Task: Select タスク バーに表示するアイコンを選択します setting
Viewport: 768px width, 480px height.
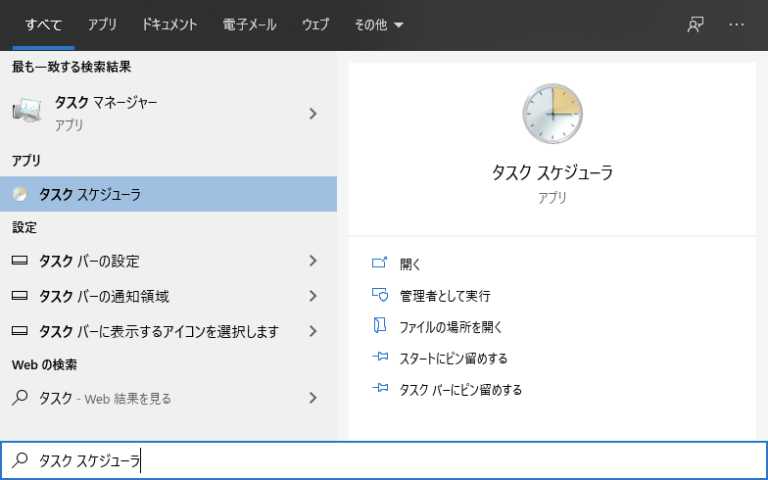Action: pos(158,331)
